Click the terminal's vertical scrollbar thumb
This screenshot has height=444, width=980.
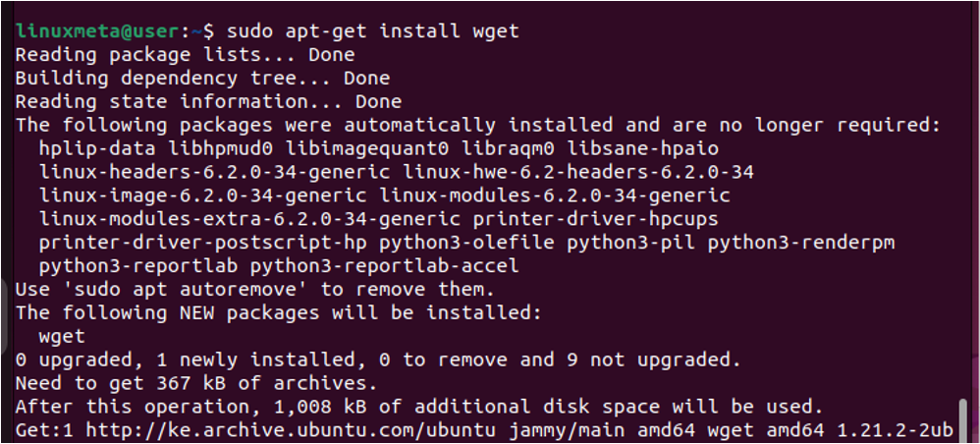point(963,420)
